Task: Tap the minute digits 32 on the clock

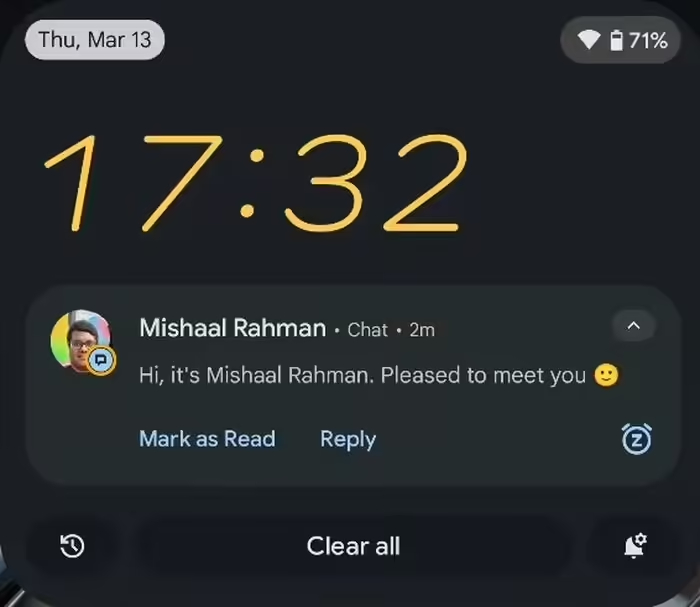Action: tap(375, 183)
